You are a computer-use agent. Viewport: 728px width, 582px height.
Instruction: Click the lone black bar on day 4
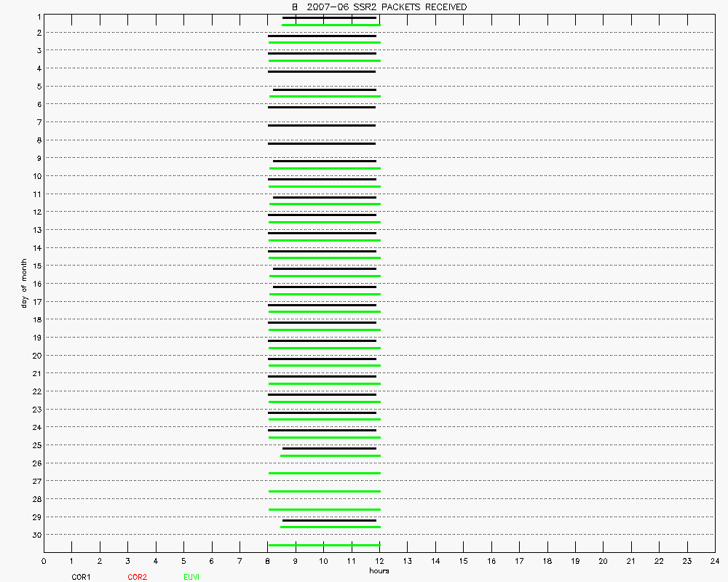click(x=322, y=71)
